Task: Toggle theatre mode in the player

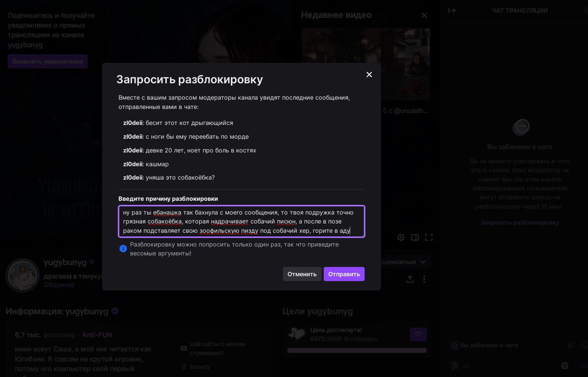Action: pos(415,237)
